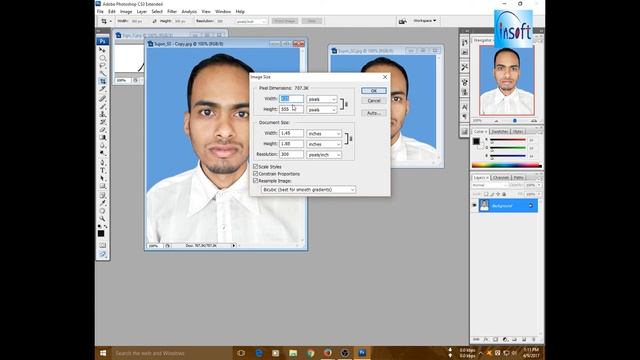
Task: Select the Clone Stamp tool
Action: [102, 114]
